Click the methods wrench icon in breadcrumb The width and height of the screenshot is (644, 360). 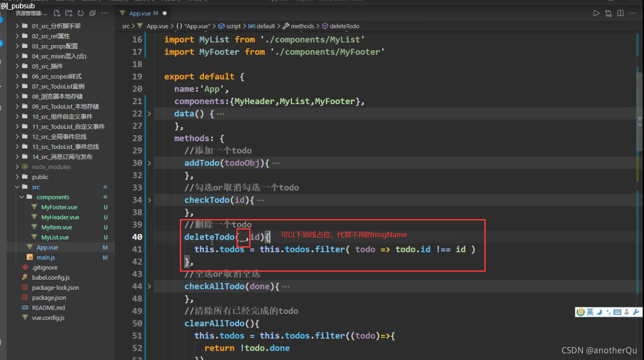pos(286,26)
